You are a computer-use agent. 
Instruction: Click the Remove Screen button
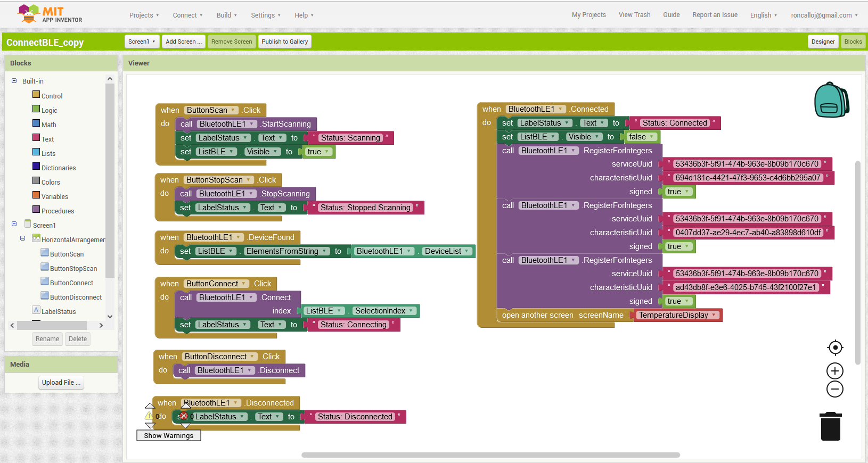point(232,42)
